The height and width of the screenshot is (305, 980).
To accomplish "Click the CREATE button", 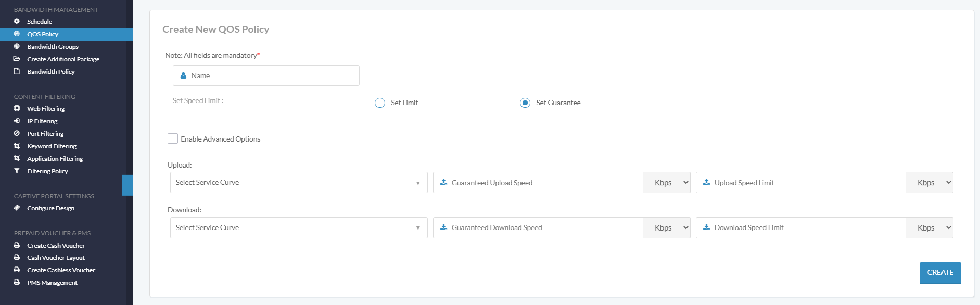I will (x=940, y=273).
